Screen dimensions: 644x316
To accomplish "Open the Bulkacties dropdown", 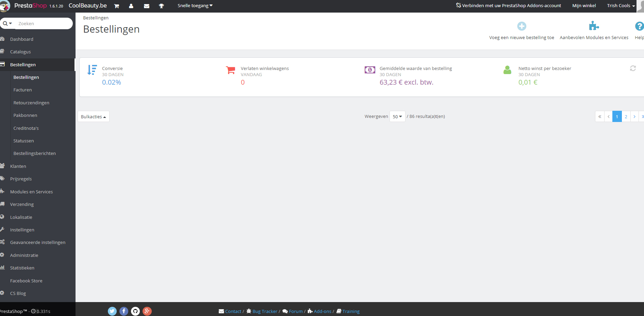I will point(94,117).
